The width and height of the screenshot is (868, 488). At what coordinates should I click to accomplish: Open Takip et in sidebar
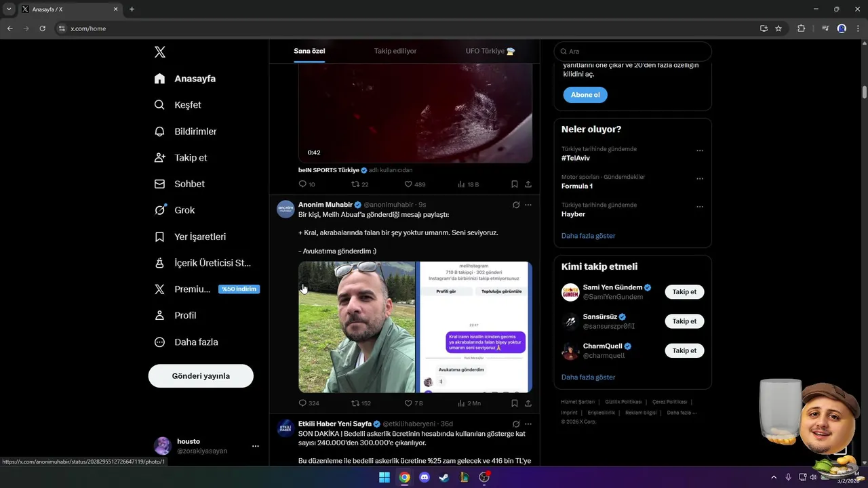180,157
